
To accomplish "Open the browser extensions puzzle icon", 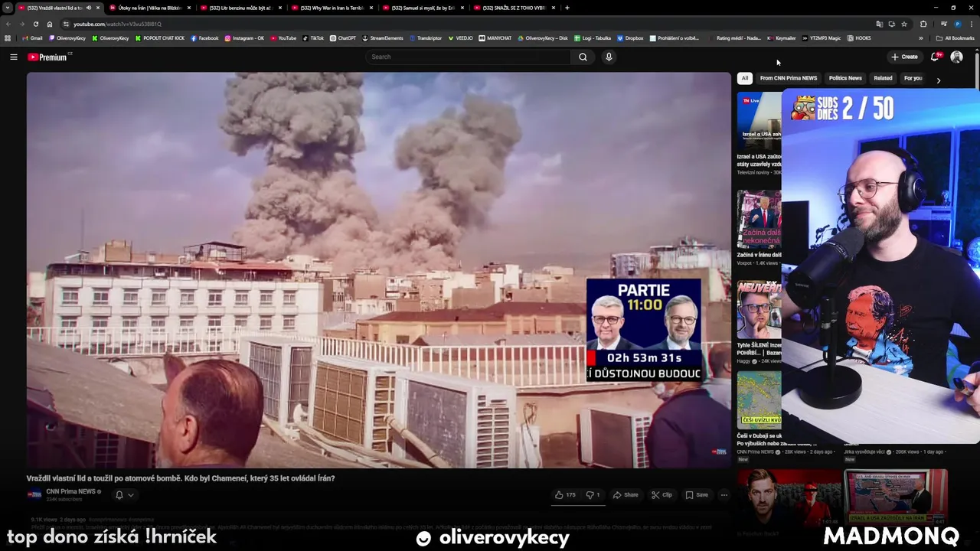I will click(x=923, y=24).
